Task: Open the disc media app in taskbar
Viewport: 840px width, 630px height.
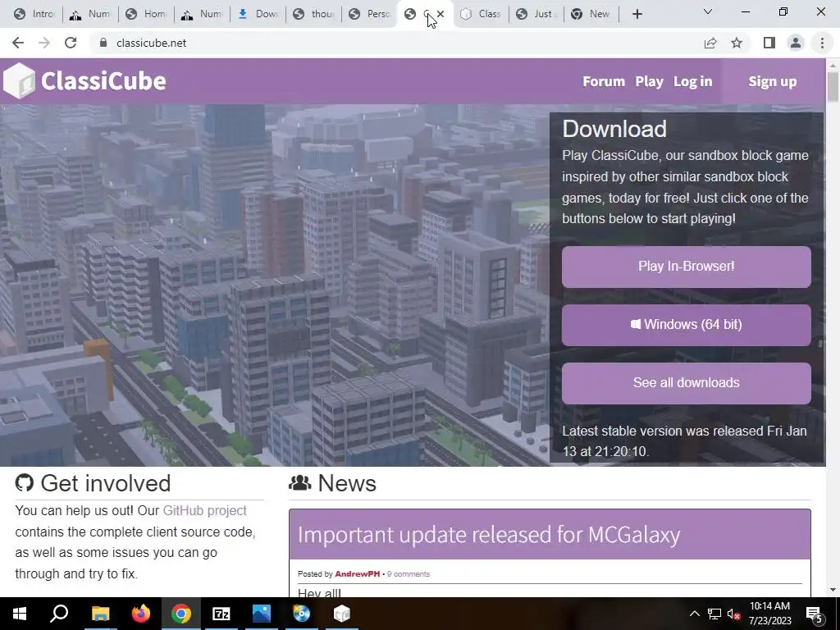Action: coord(302,614)
